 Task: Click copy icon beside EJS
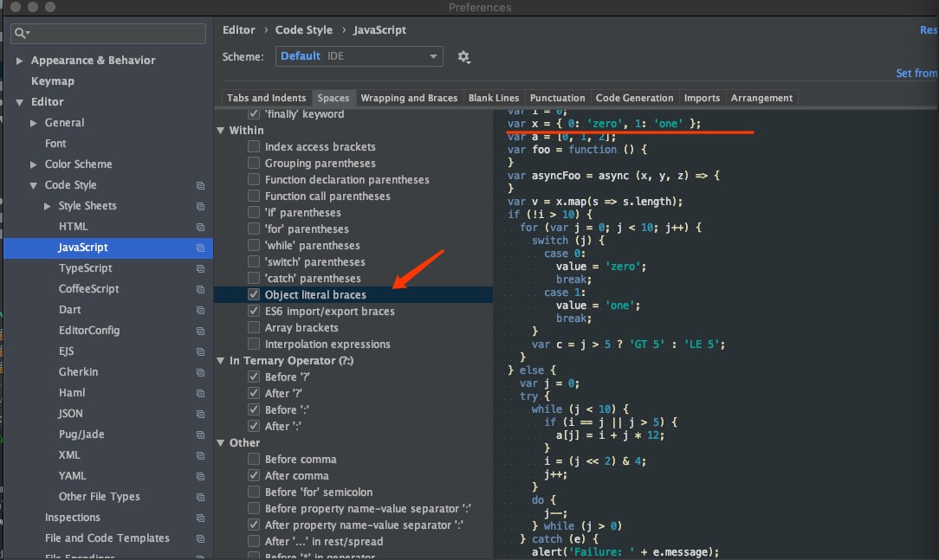pos(201,351)
